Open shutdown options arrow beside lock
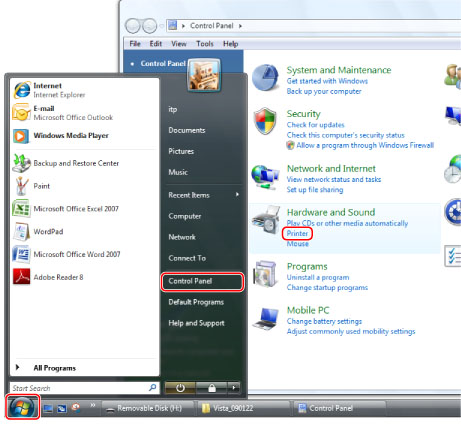The width and height of the screenshot is (461, 425). (234, 388)
